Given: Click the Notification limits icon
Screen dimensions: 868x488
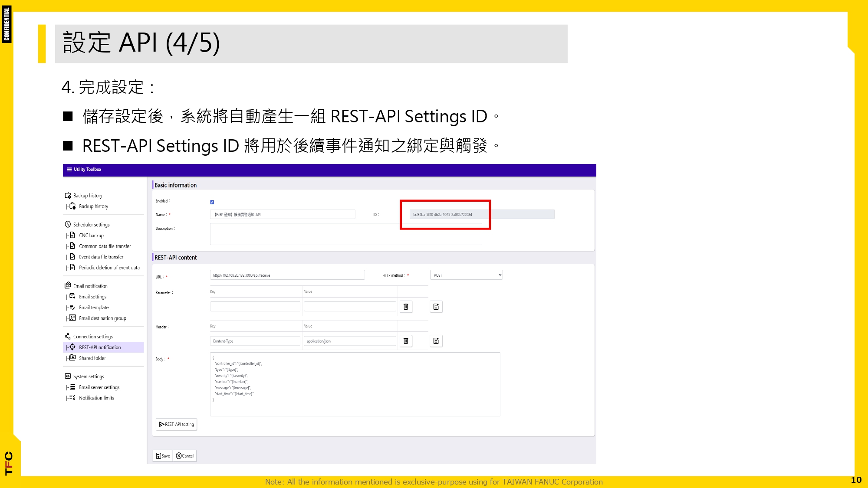Looking at the screenshot, I should [x=73, y=398].
